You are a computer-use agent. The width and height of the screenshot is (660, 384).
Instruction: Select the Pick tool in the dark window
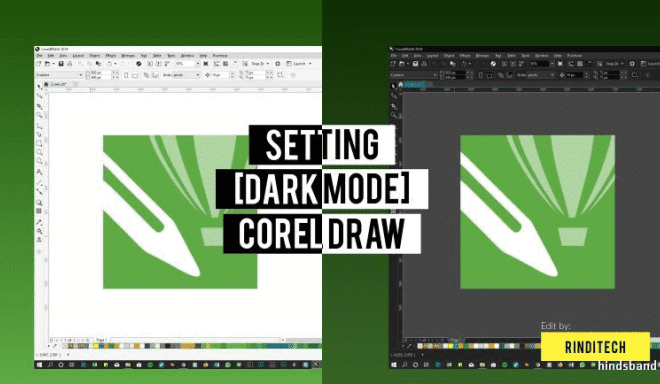(394, 86)
